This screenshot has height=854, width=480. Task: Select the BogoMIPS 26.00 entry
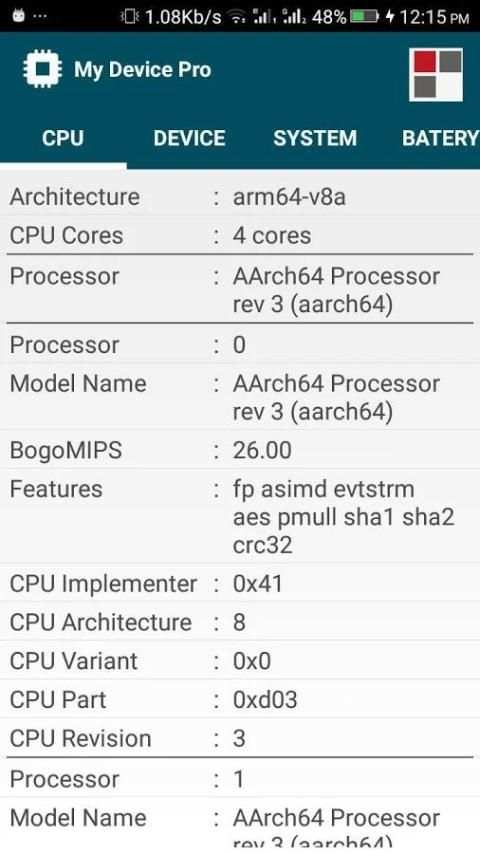(240, 450)
